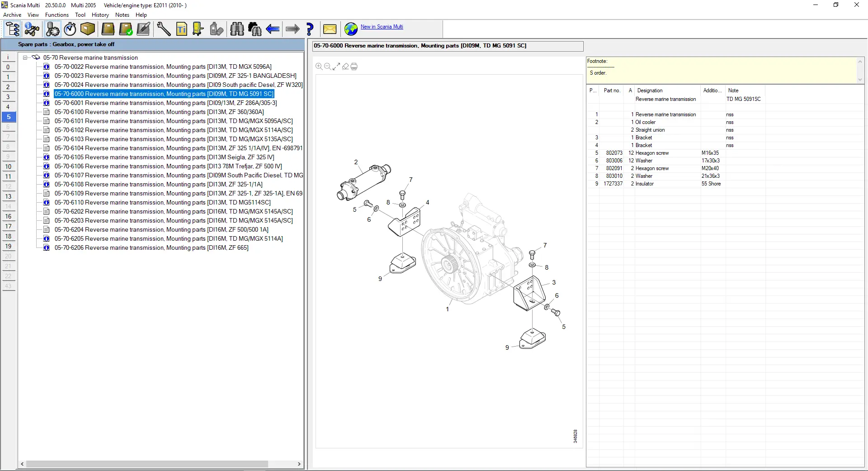The height and width of the screenshot is (471, 868).
Task: Print the parts illustration
Action: click(x=354, y=67)
